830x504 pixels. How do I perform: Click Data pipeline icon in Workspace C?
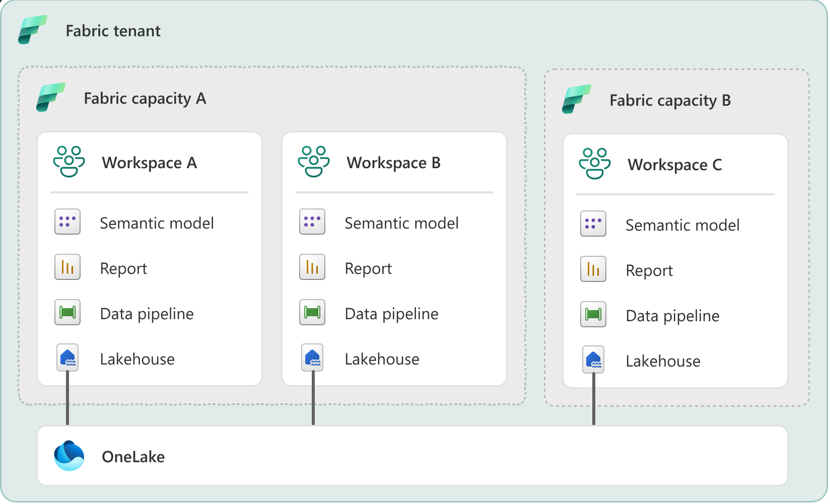coord(593,315)
